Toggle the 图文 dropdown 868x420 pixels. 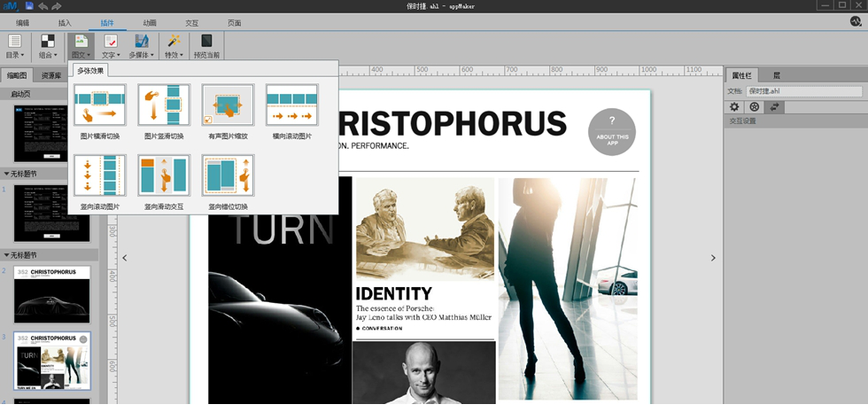coord(81,46)
